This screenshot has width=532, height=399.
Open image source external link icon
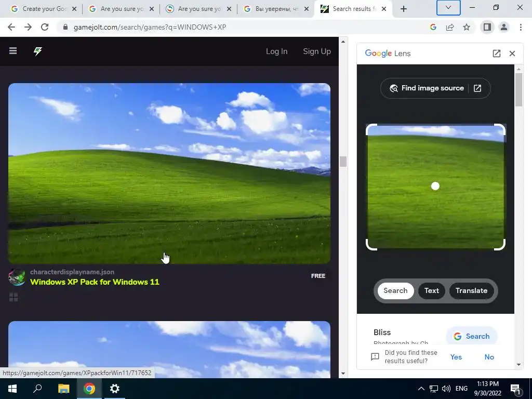(x=477, y=88)
